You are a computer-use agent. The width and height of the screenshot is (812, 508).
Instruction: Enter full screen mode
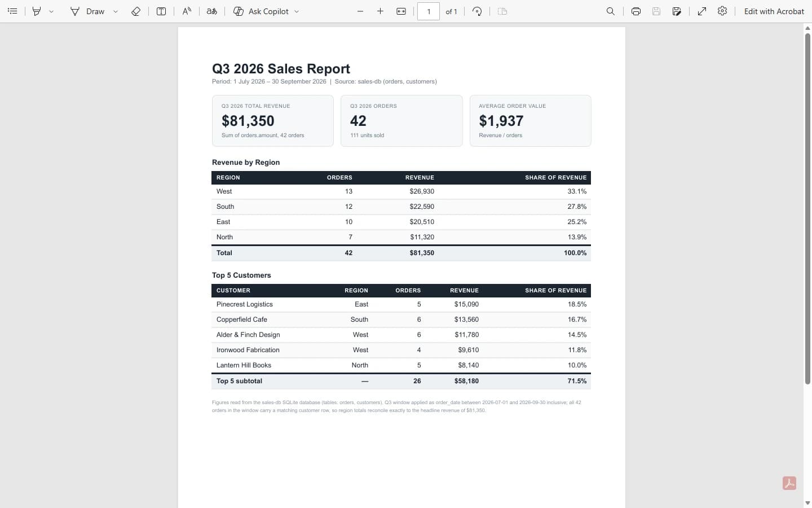[702, 11]
